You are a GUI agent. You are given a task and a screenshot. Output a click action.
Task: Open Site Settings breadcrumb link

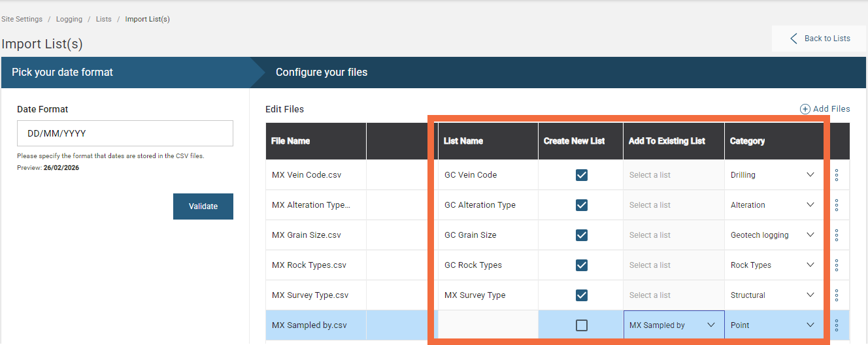(22, 19)
